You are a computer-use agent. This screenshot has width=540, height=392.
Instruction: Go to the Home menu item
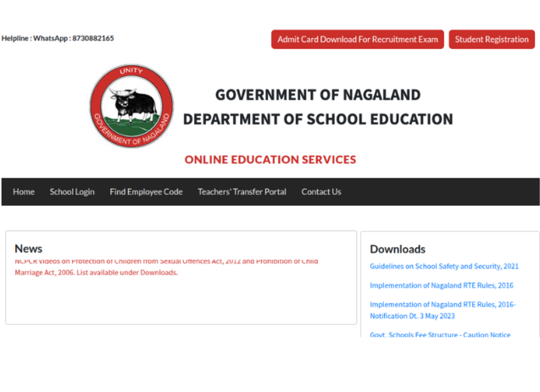24,192
